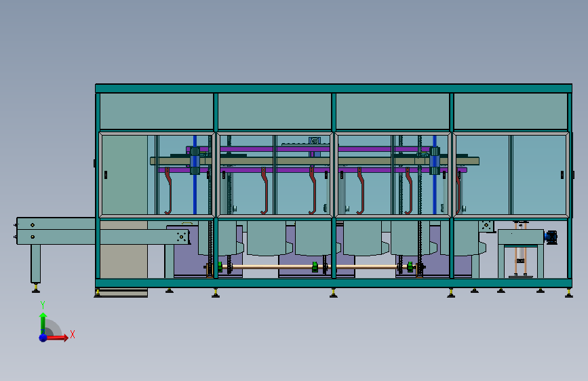Select the blue motor at the machine's right end
The width and height of the screenshot is (588, 381).
(551, 237)
